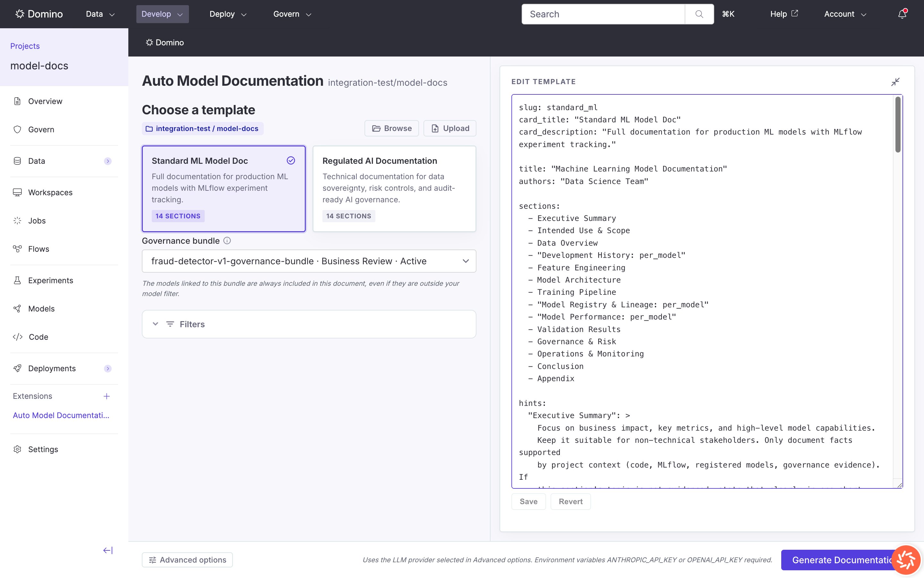Click the Upload button
The height and width of the screenshot is (578, 924).
[450, 128]
